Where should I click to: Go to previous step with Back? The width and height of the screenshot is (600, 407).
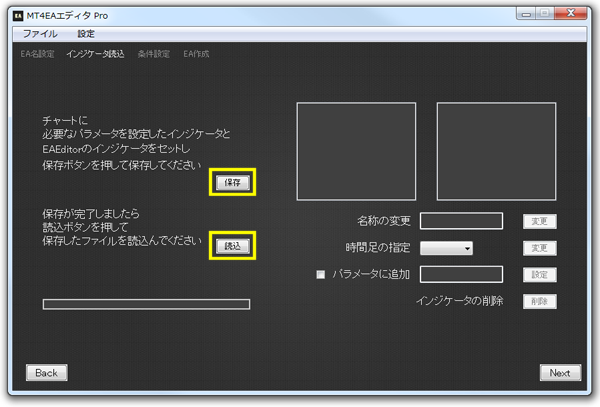pyautogui.click(x=47, y=373)
